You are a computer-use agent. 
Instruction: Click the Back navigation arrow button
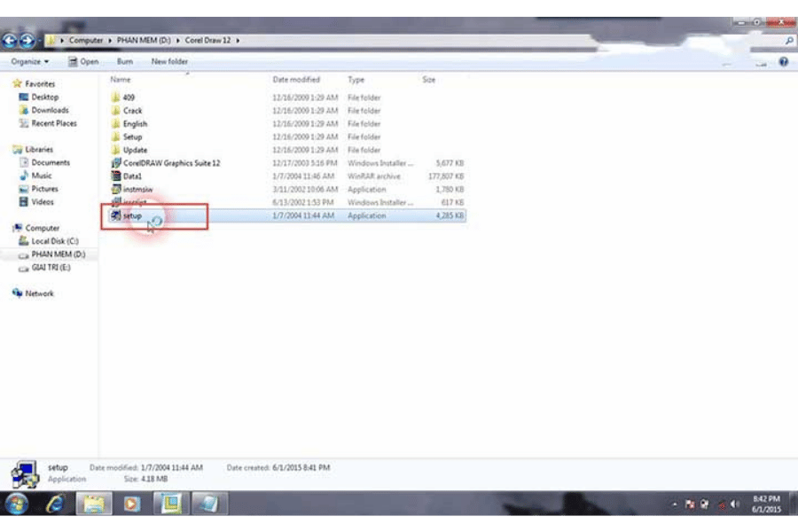[x=10, y=40]
